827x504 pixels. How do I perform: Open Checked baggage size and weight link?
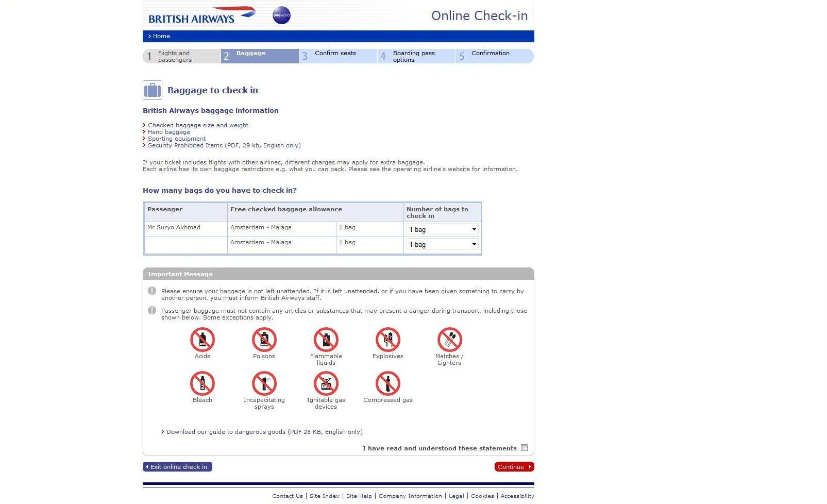198,125
